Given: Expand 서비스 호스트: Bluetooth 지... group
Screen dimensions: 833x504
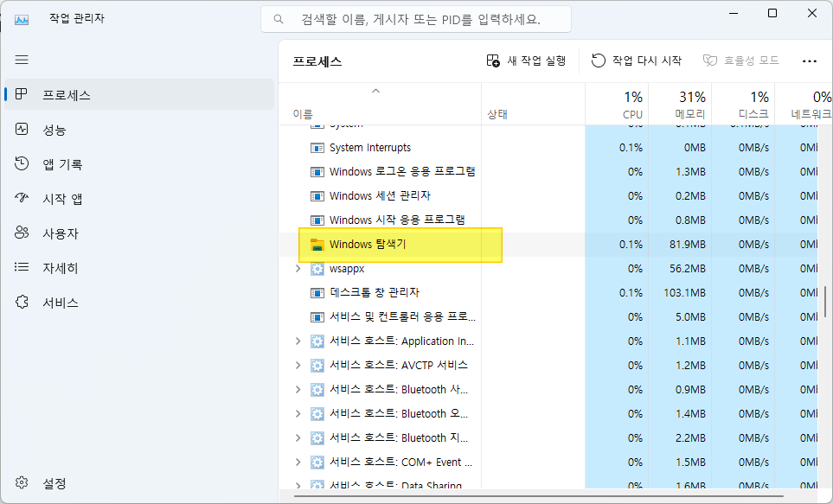Looking at the screenshot, I should point(298,437).
